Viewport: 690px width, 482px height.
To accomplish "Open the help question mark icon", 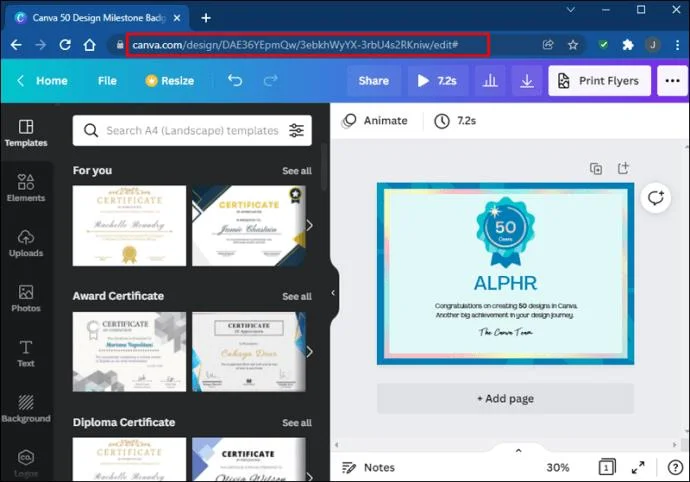I will pos(675,467).
